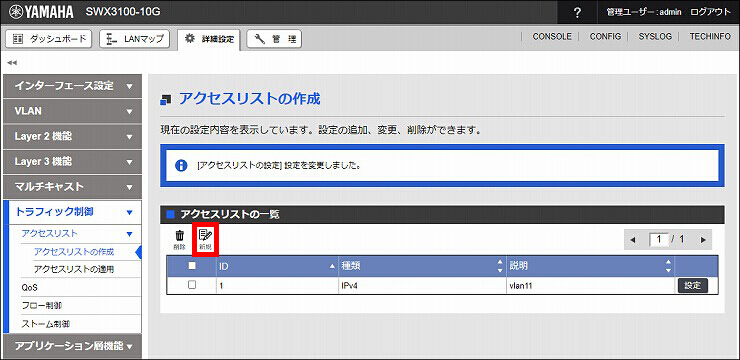740x360 pixels.
Task: Click the new access list icon
Action: [205, 239]
